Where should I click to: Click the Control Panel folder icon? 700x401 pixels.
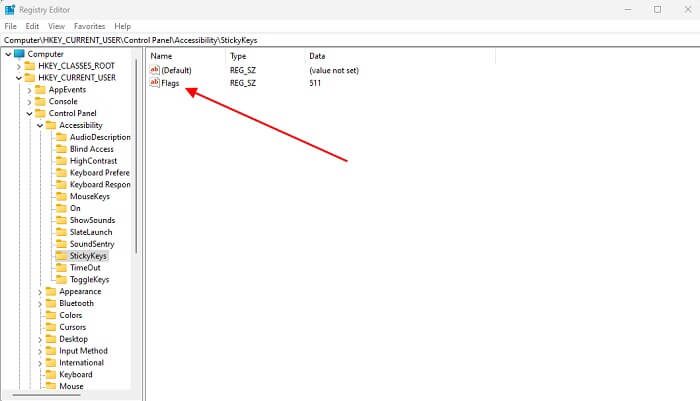[x=40, y=113]
